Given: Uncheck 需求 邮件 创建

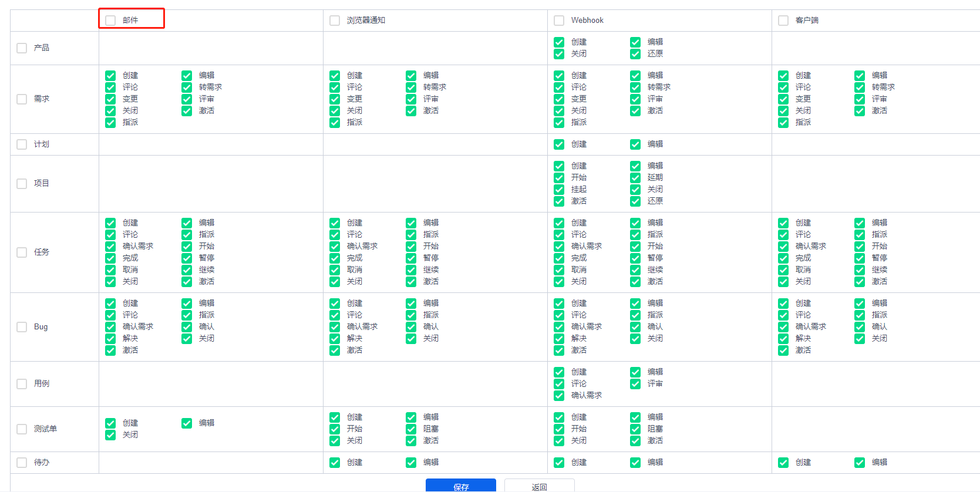Looking at the screenshot, I should [110, 76].
